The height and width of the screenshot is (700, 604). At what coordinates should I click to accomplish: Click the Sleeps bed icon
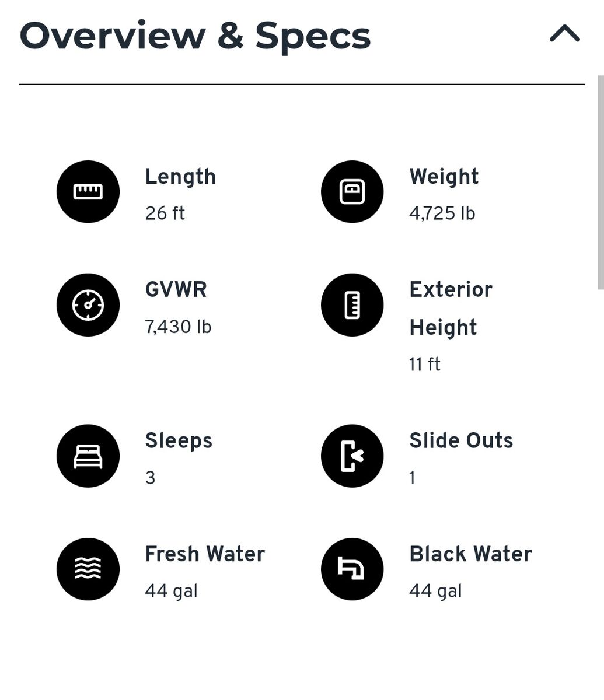tap(88, 456)
